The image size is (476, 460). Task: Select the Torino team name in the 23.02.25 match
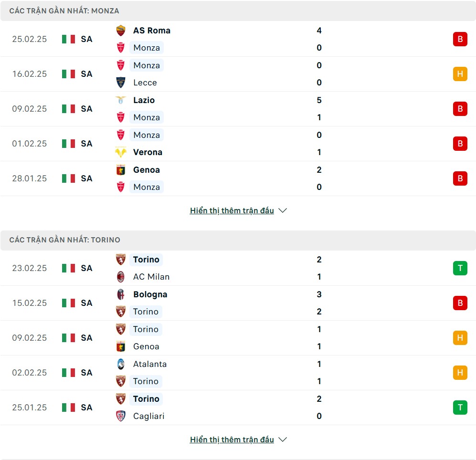click(146, 260)
